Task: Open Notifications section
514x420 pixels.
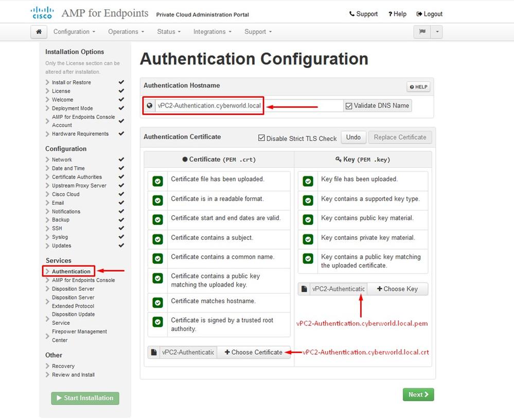Action: pyautogui.click(x=66, y=212)
